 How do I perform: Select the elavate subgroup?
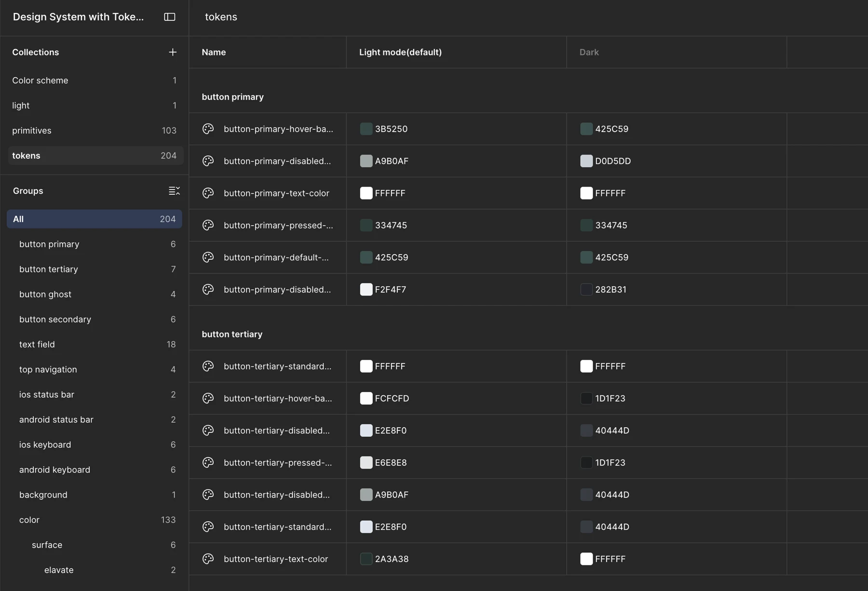(94, 570)
